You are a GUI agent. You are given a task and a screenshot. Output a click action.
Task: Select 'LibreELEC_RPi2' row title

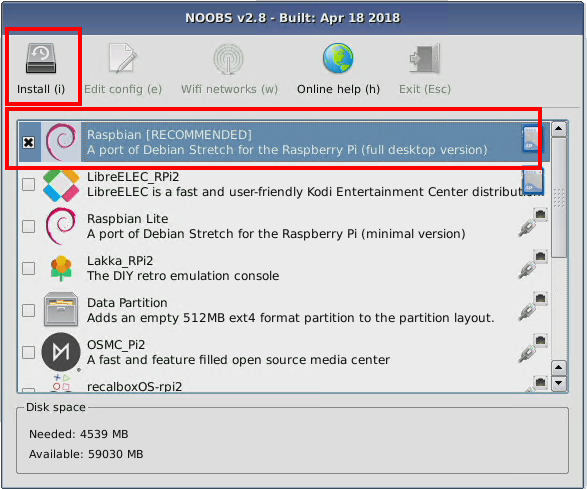click(x=133, y=176)
